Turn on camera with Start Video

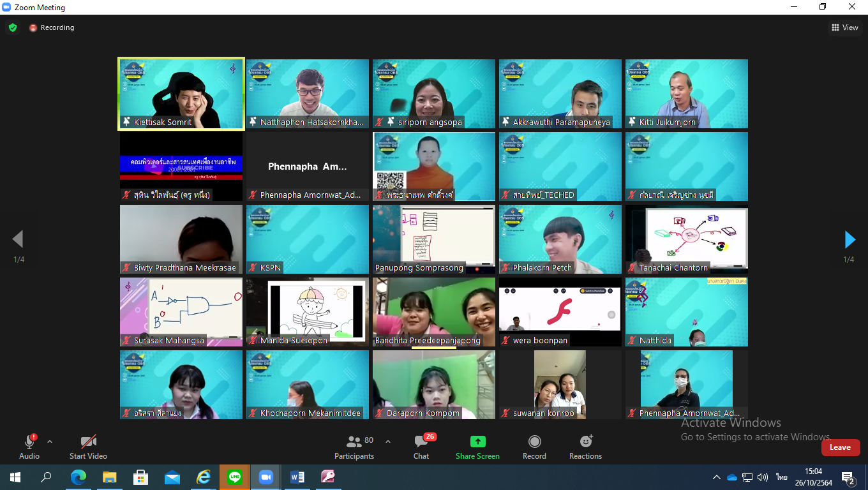coord(88,447)
